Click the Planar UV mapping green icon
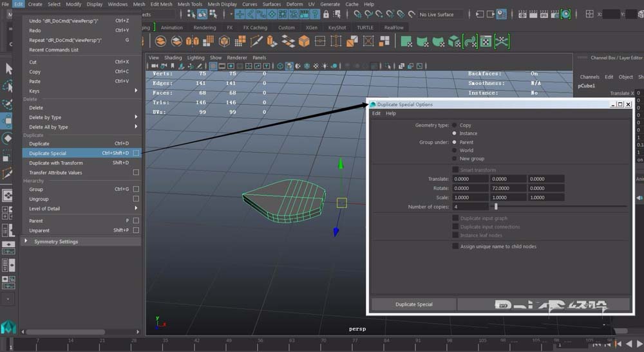 tap(406, 41)
